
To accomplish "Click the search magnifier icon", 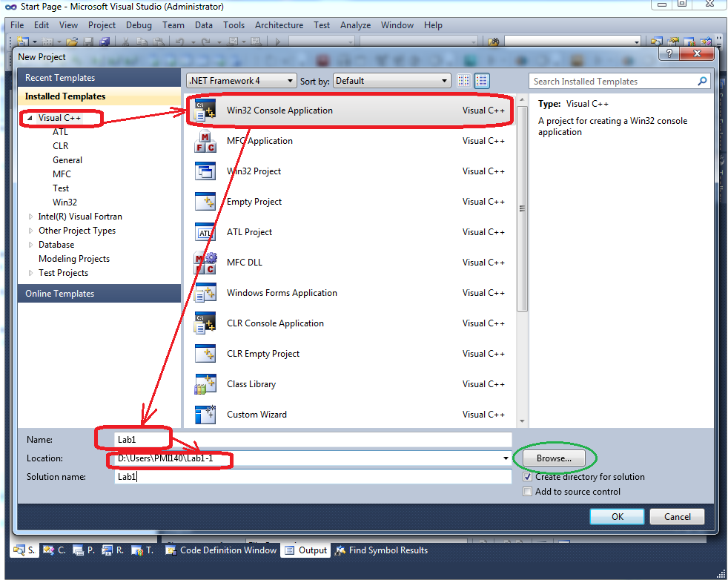I will 702,82.
